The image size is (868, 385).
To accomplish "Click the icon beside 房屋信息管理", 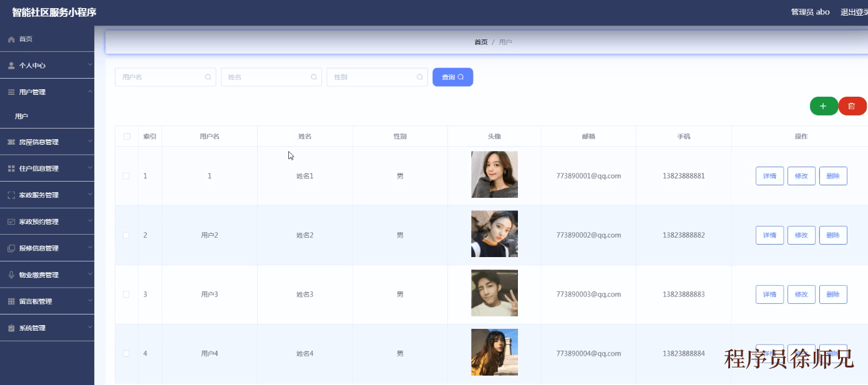I will (11, 142).
